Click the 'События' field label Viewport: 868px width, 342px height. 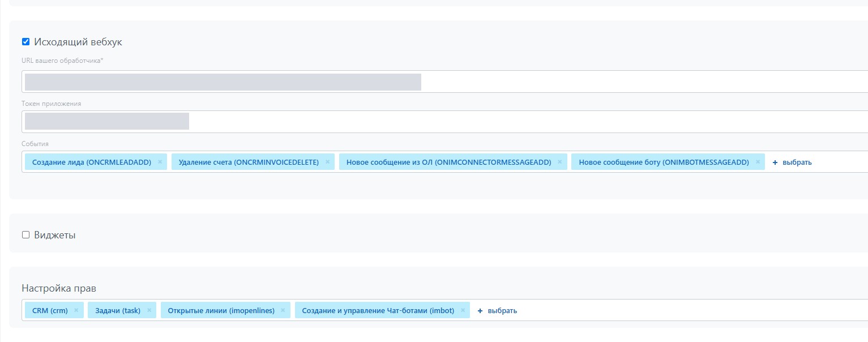[x=35, y=144]
